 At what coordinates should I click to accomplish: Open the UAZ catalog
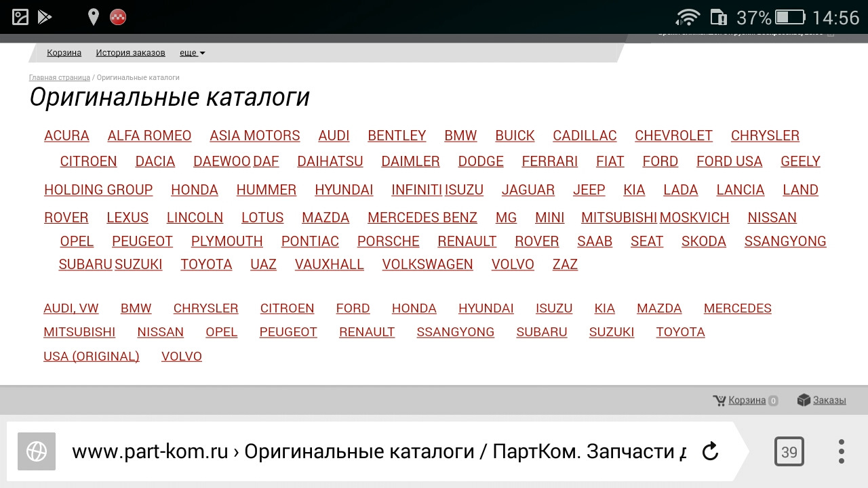tap(263, 264)
